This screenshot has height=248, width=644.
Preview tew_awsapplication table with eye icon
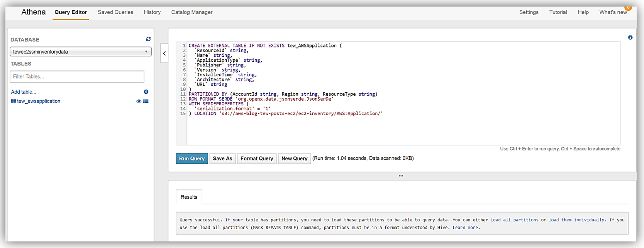[x=139, y=101]
